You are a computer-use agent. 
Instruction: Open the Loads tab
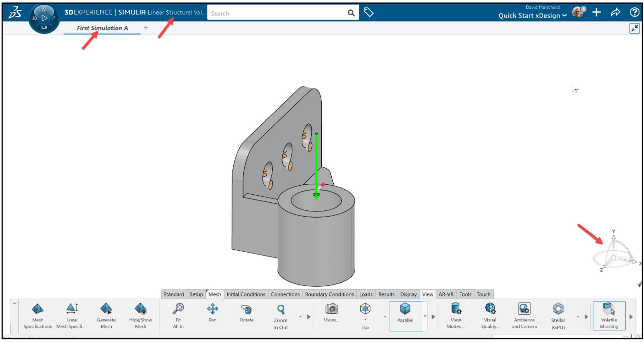coord(366,294)
